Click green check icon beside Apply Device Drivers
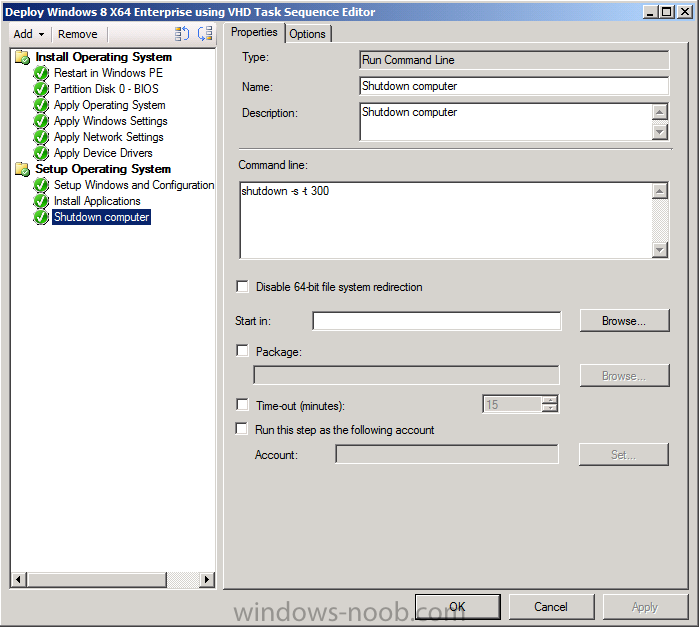The image size is (699, 627). [x=41, y=153]
